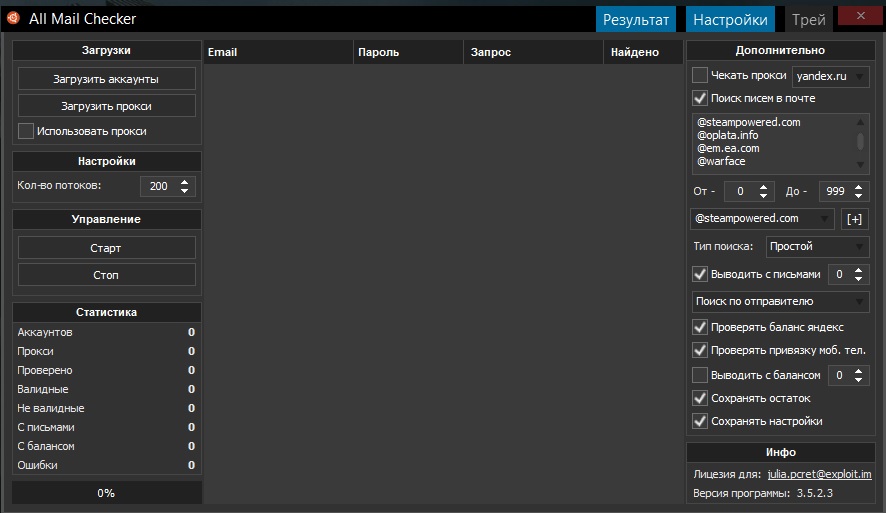The image size is (886, 513).
Task: Open the Настройки tab
Action: (x=730, y=19)
